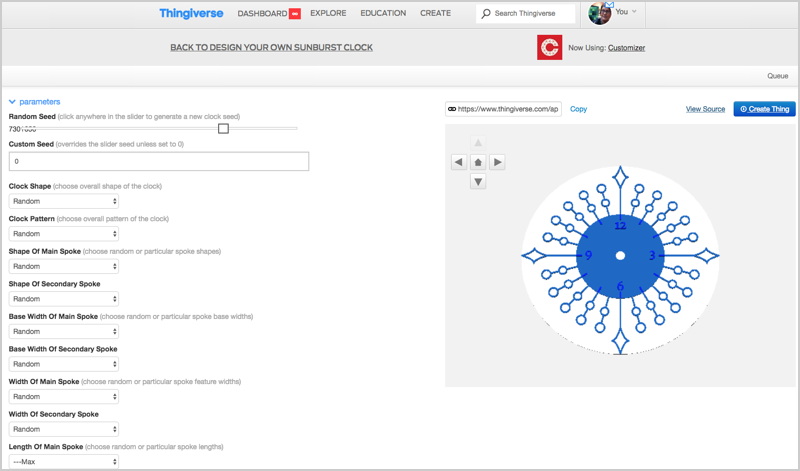Open the Education menu
This screenshot has height=471, width=800.
[383, 14]
